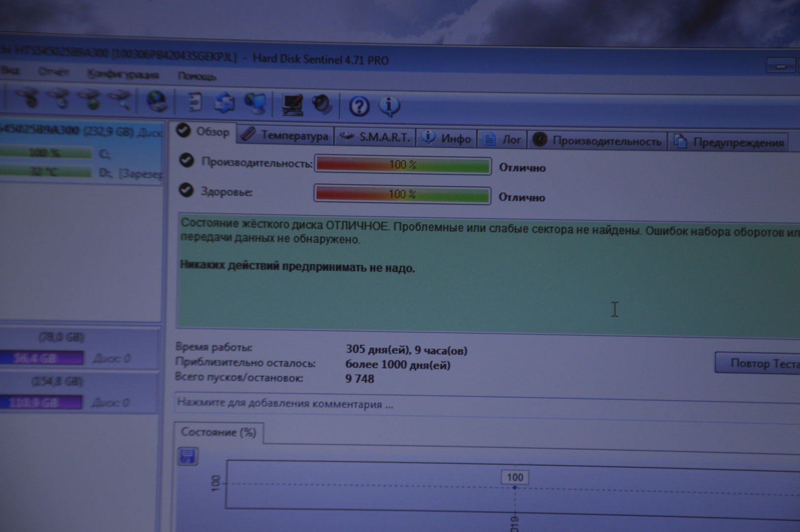
Task: Open the Обзор tab
Action: pos(204,132)
